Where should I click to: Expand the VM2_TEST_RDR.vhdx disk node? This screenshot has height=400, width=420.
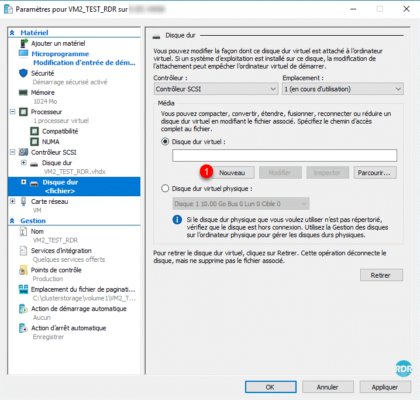23,163
